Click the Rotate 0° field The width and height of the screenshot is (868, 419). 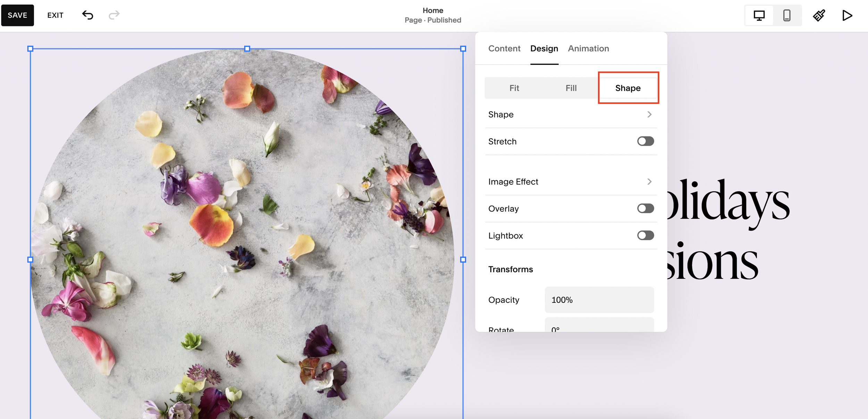tap(599, 325)
